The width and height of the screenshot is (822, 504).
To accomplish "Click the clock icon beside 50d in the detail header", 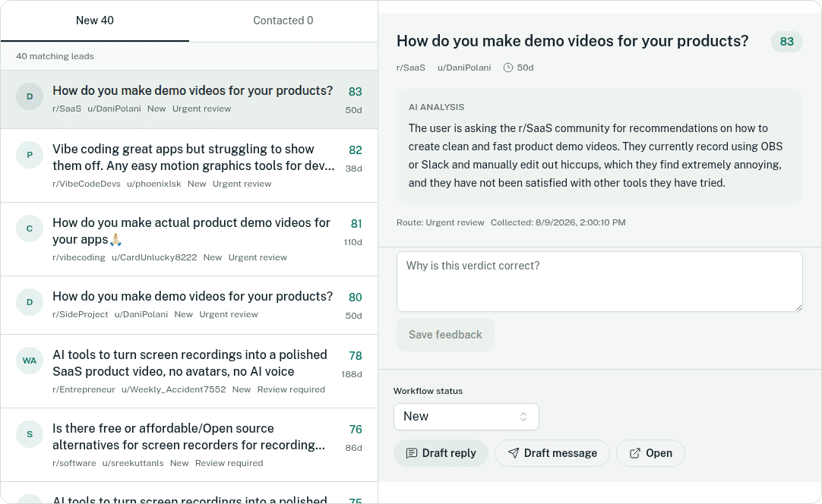I will tap(508, 68).
